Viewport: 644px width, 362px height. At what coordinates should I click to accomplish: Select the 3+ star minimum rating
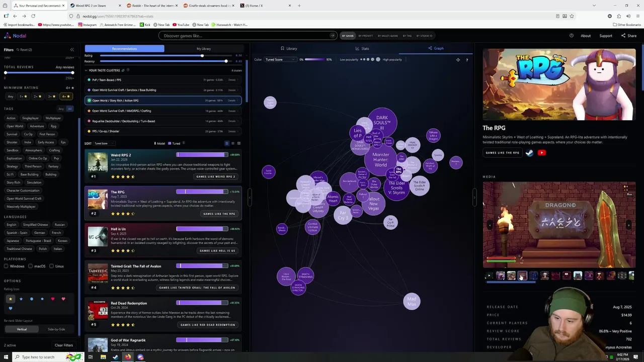tap(51, 97)
